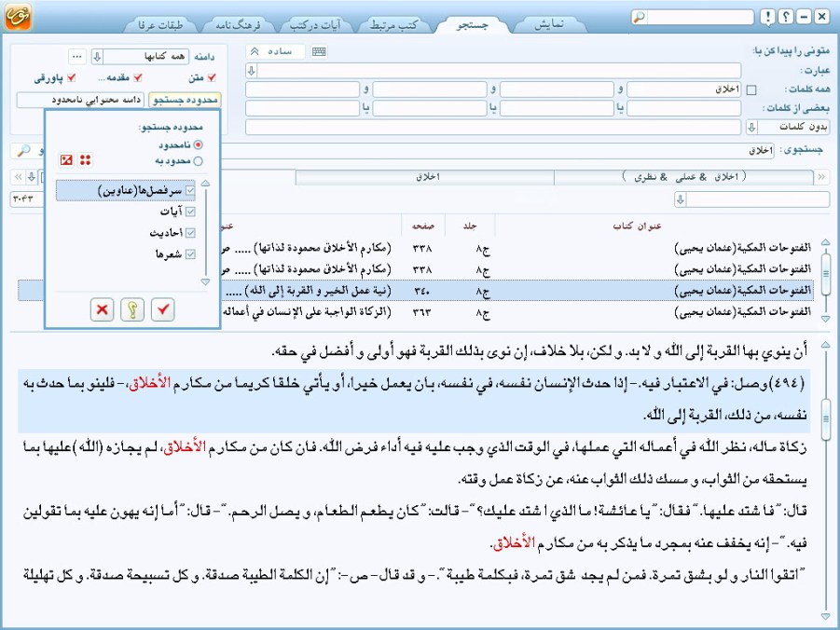Select the (اخلاق & عملی & نظری) query tab
This screenshot has width=840, height=630.
[683, 177]
